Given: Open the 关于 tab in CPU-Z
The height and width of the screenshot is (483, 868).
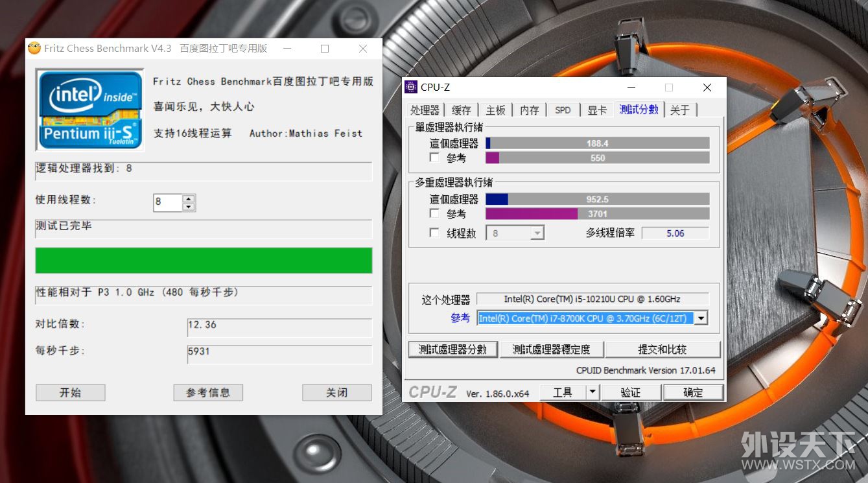Looking at the screenshot, I should (680, 110).
